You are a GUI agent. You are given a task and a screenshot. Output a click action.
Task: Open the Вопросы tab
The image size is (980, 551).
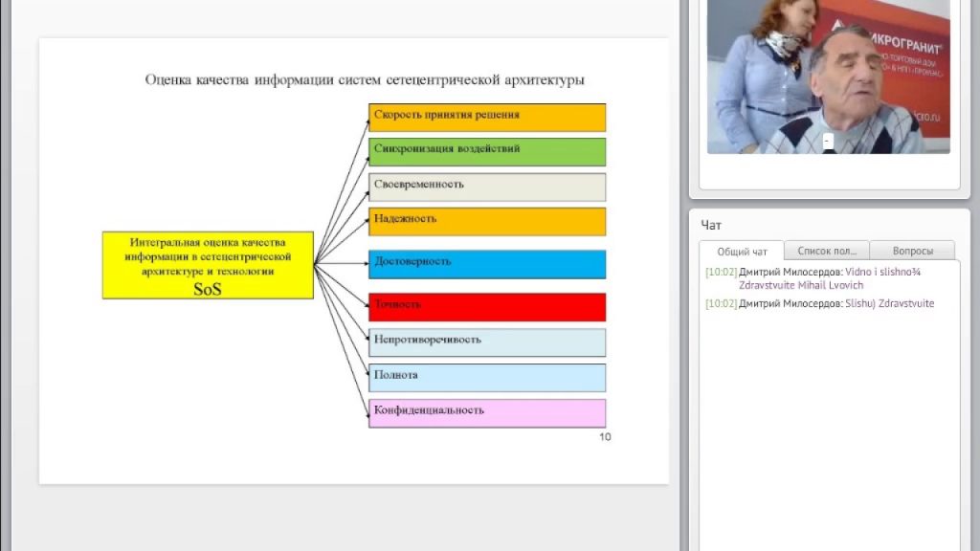click(x=912, y=251)
